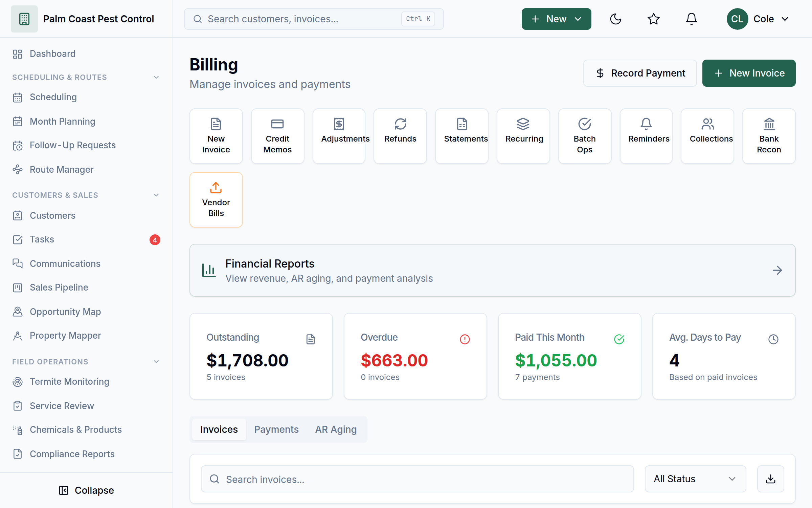Export invoices with download icon
This screenshot has height=508, width=812.
[771, 479]
